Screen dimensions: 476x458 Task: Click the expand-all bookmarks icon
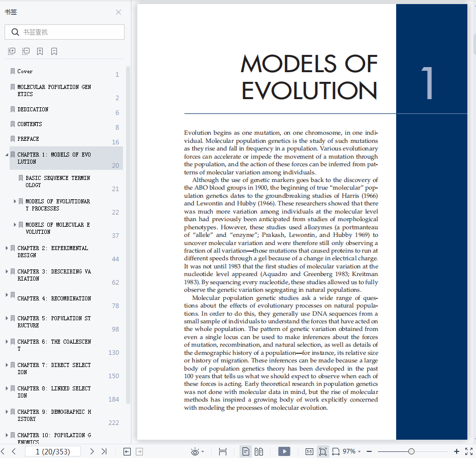[x=12, y=51]
